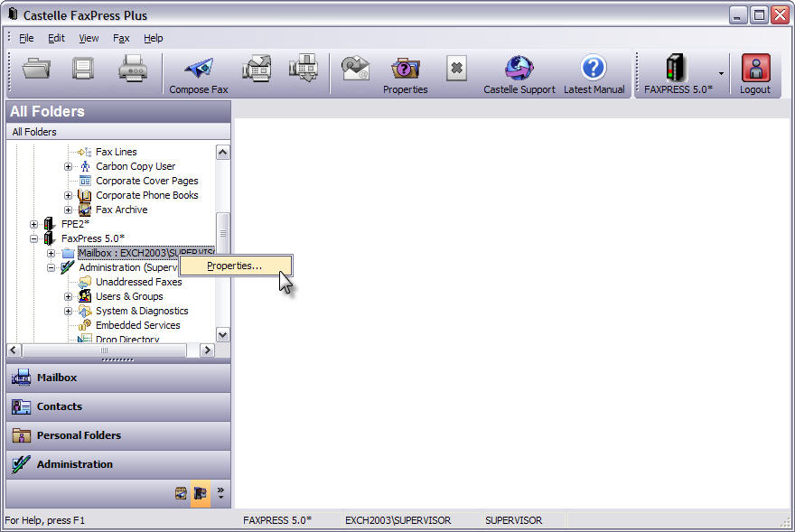The image size is (795, 532).
Task: Switch to the Contacts navigation pane
Action: (x=118, y=406)
